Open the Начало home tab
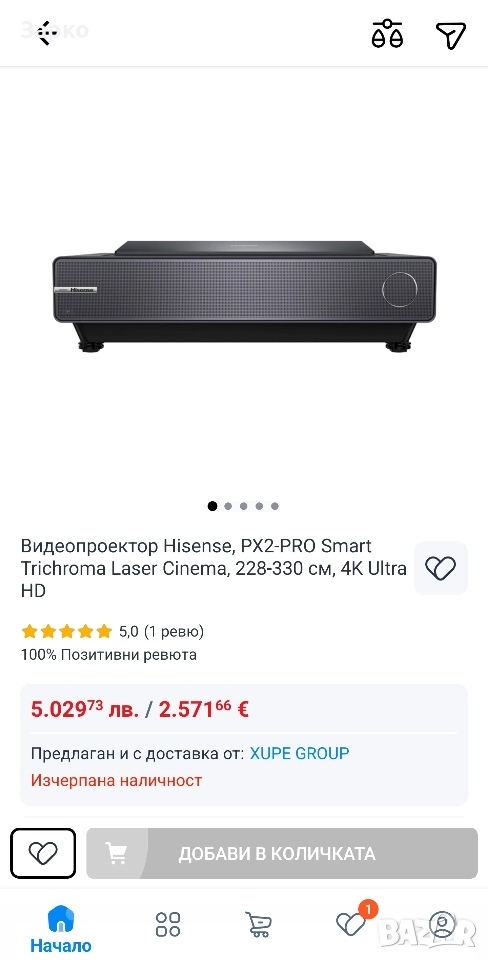Viewport: 488px width, 960px height. point(61,928)
